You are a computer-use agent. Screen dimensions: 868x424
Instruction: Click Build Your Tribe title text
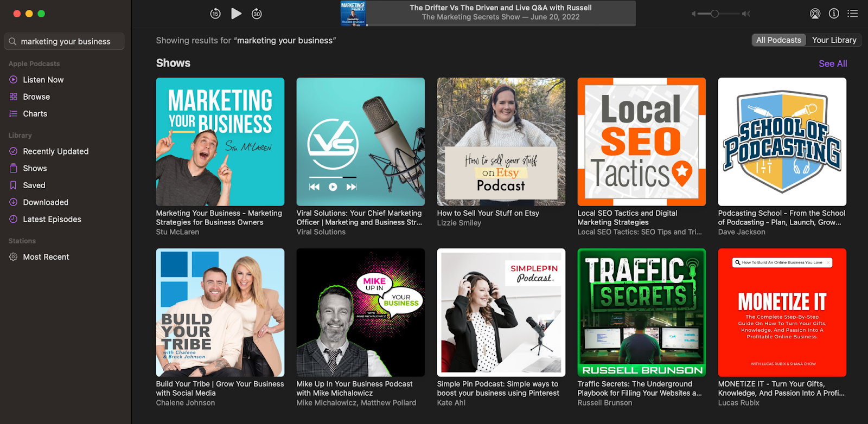tap(220, 388)
